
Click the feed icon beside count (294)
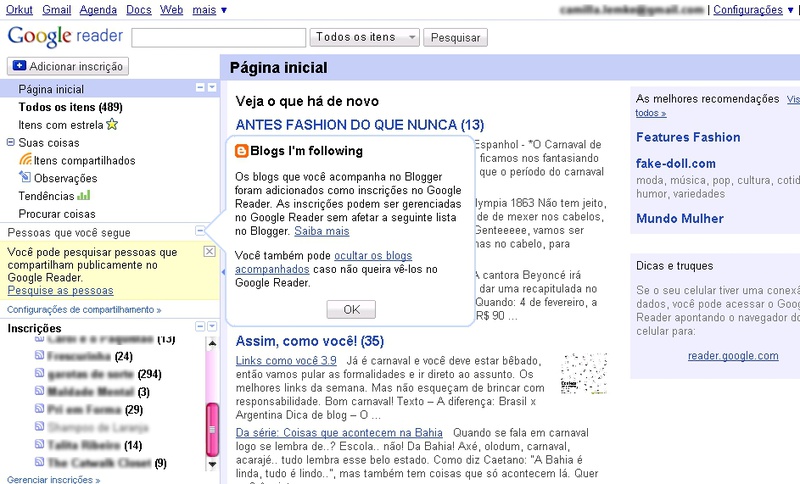click(x=39, y=373)
